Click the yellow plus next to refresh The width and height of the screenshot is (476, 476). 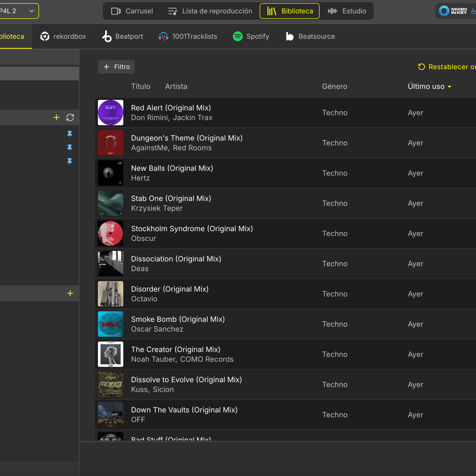(56, 118)
